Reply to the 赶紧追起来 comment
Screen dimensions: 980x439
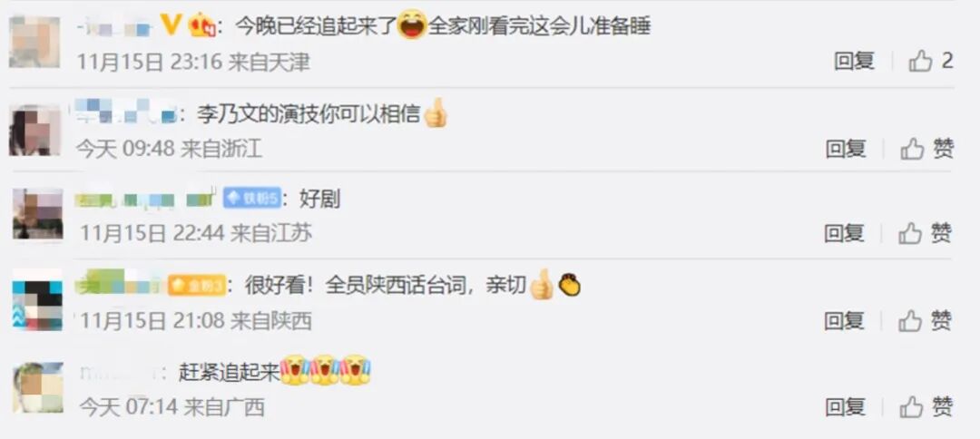coord(845,407)
